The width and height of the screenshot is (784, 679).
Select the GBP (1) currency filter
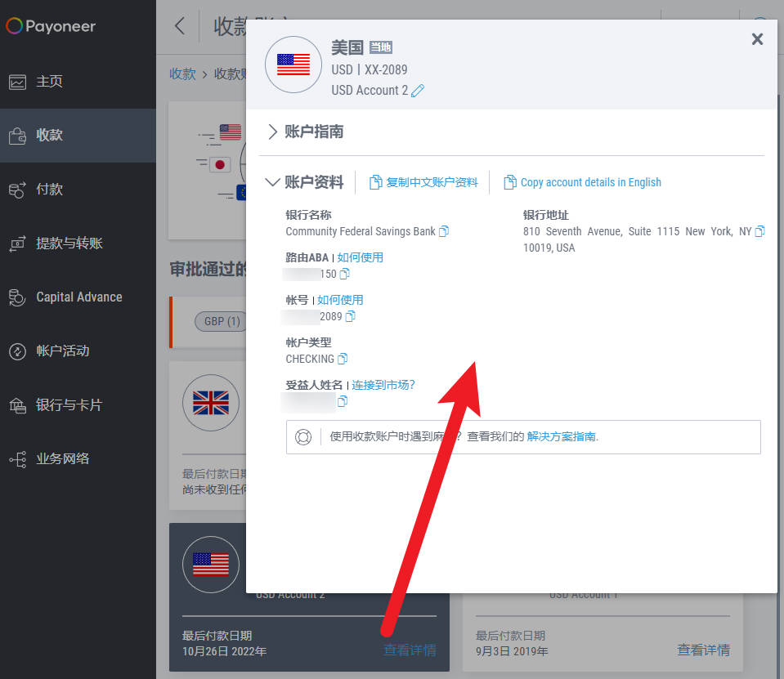pos(221,321)
